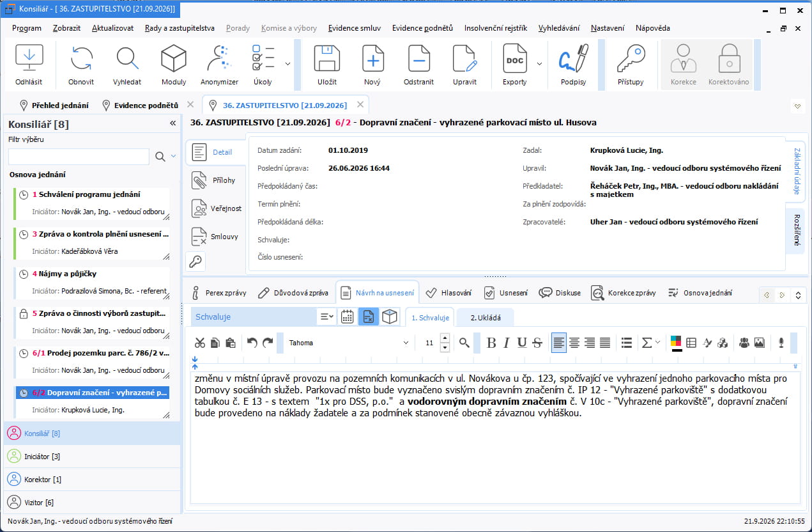Toggle bold text formatting
812x532 pixels.
pyautogui.click(x=491, y=343)
